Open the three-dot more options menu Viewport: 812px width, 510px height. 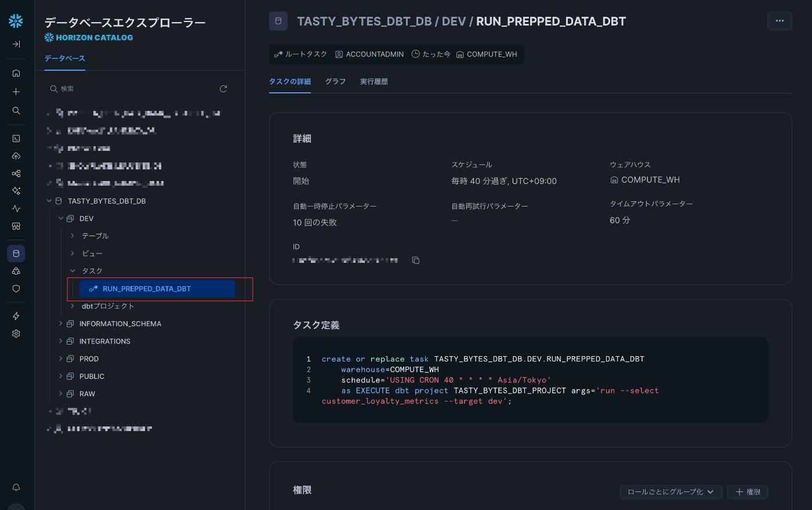pyautogui.click(x=780, y=21)
